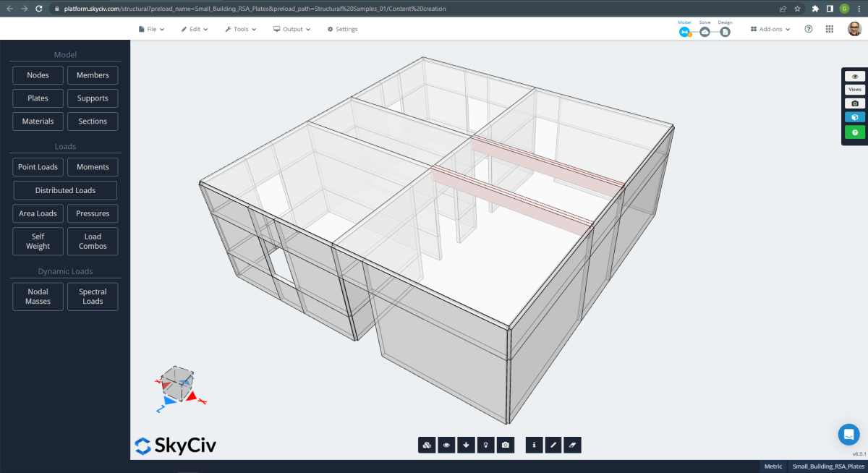The image size is (868, 473).
Task: Click the Metric units indicator in status bar
Action: pos(773,466)
